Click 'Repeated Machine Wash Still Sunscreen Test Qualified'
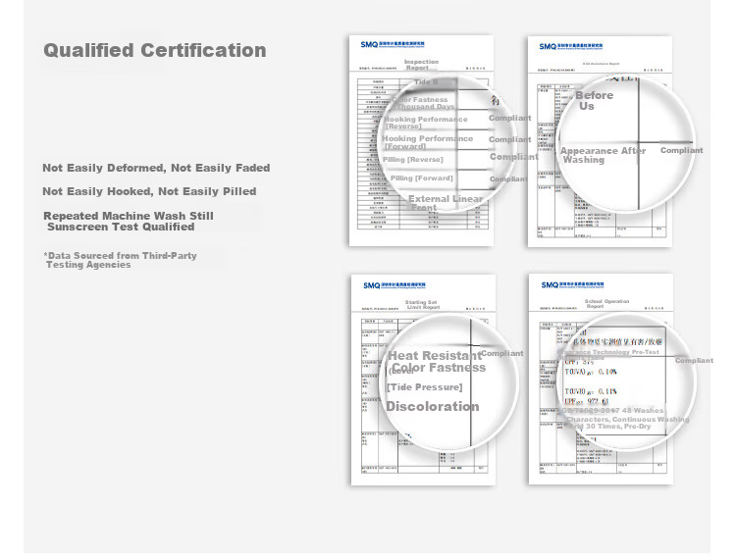This screenshot has height=560, width=736. (129, 222)
